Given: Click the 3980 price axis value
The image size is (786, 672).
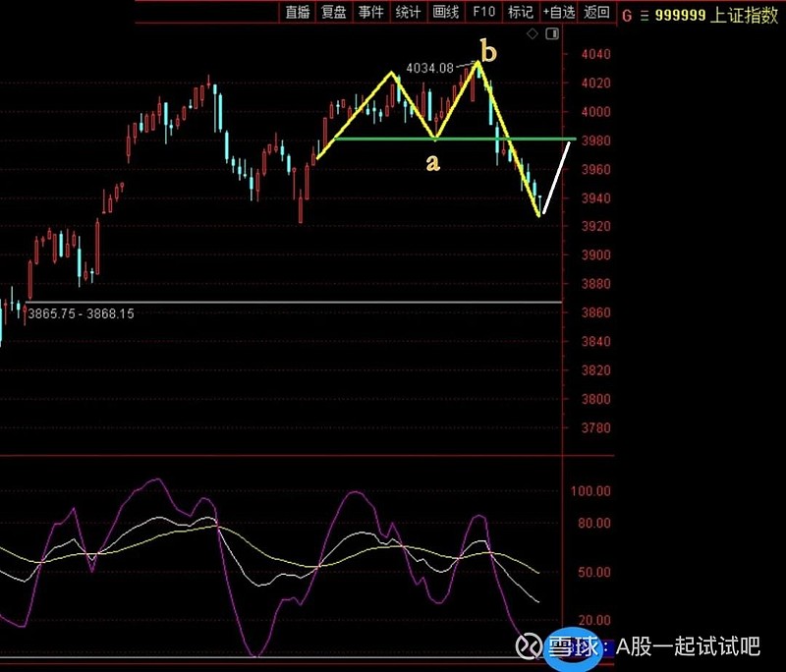Looking at the screenshot, I should tap(595, 140).
